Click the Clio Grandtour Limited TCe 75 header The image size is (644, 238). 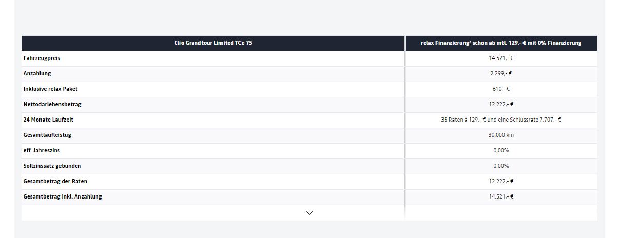click(x=213, y=43)
